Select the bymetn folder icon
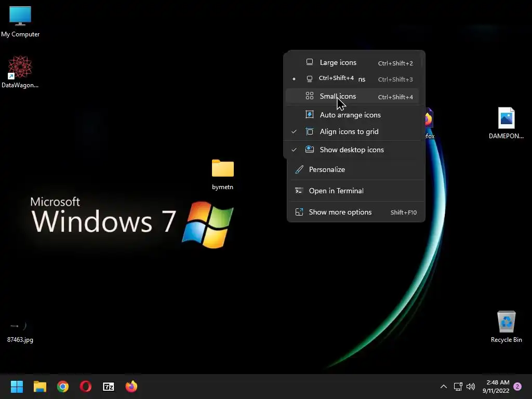Screen dimensions: 532x399 (222, 175)
